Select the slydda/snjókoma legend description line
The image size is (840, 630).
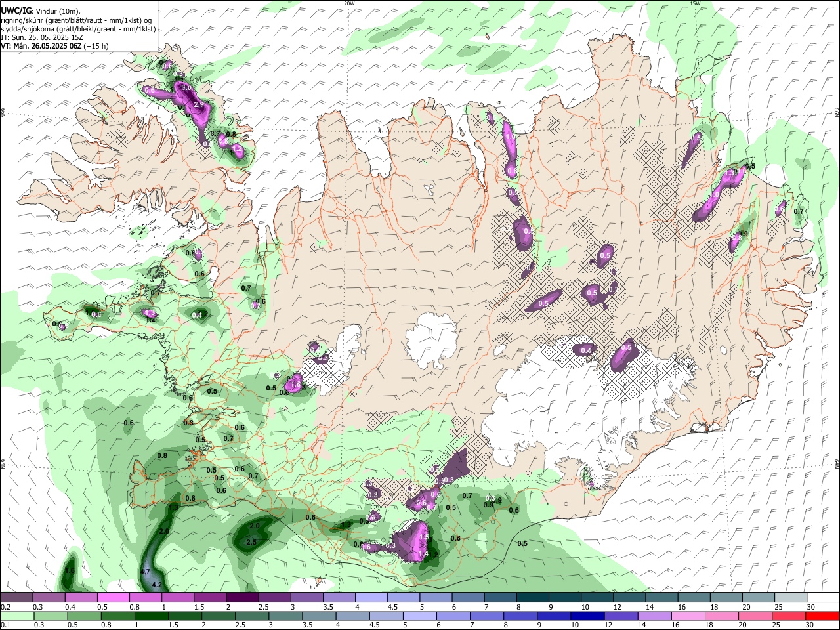[x=78, y=29]
